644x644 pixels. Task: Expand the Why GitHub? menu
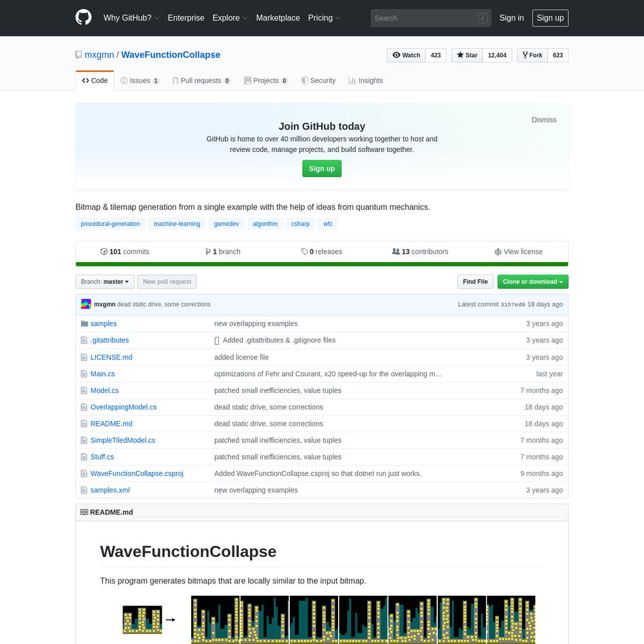(131, 18)
